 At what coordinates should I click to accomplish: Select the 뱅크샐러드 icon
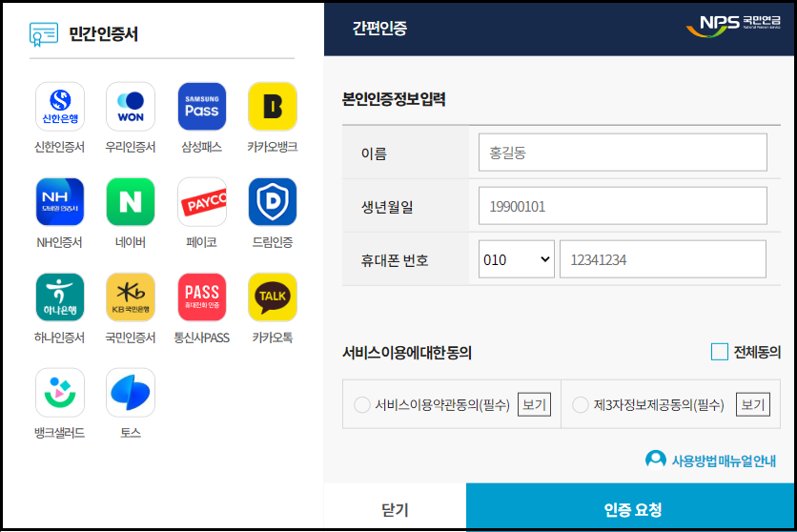tap(59, 393)
